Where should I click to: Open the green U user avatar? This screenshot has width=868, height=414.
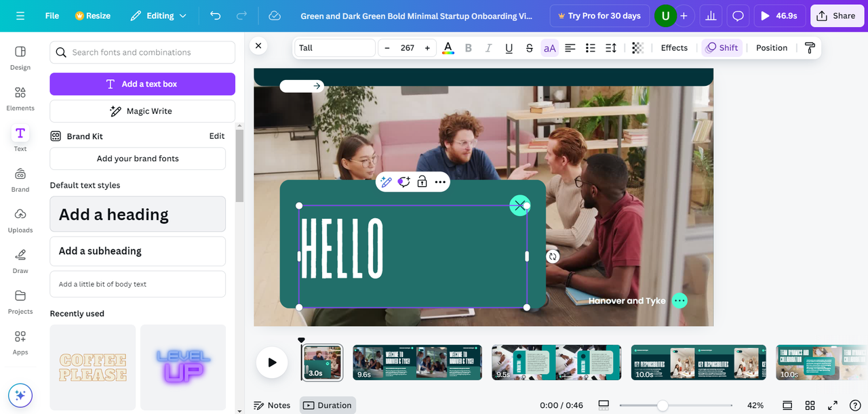tap(665, 16)
